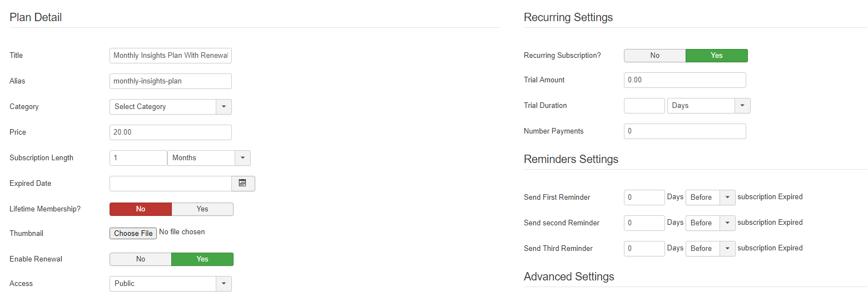The height and width of the screenshot is (296, 868).
Task: Open Third Reminder Before dropdown
Action: tap(711, 249)
